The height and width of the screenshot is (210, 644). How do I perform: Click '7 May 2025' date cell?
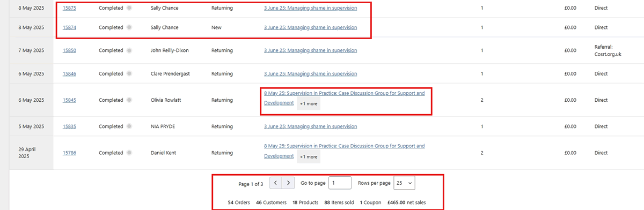coord(31,50)
